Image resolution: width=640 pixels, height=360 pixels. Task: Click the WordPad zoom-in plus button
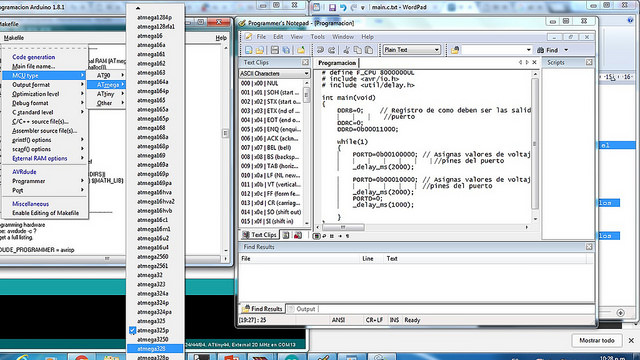pos(620,313)
